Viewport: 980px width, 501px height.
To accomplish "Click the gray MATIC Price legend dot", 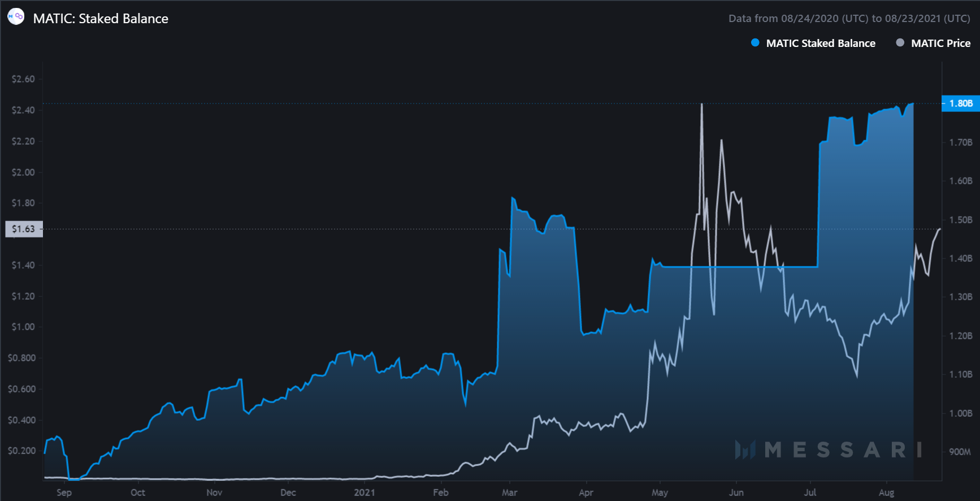I will 900,42.
